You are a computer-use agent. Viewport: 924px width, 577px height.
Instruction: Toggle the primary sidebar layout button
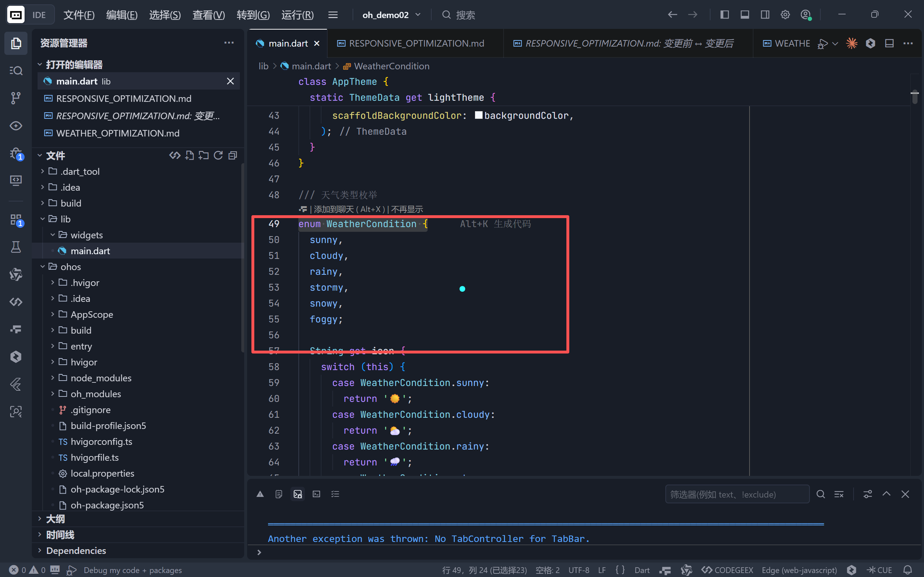[724, 14]
